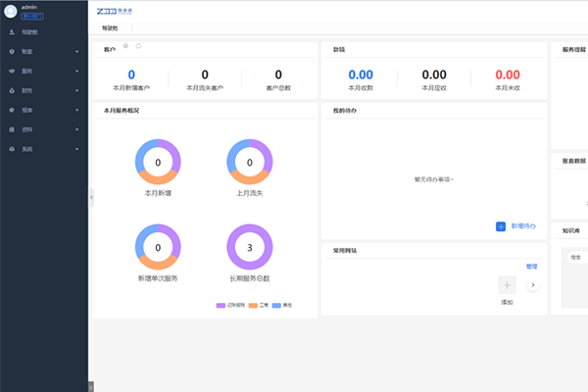Click the round gray icon beside 客户 header
This screenshot has width=588, height=392.
pos(125,46)
